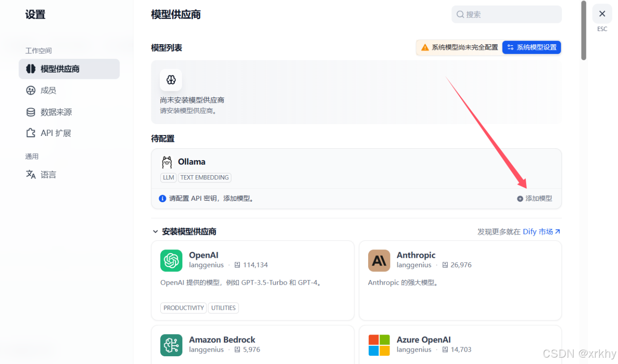Click the Anthropic logo icon
618x364 pixels.
(x=379, y=260)
